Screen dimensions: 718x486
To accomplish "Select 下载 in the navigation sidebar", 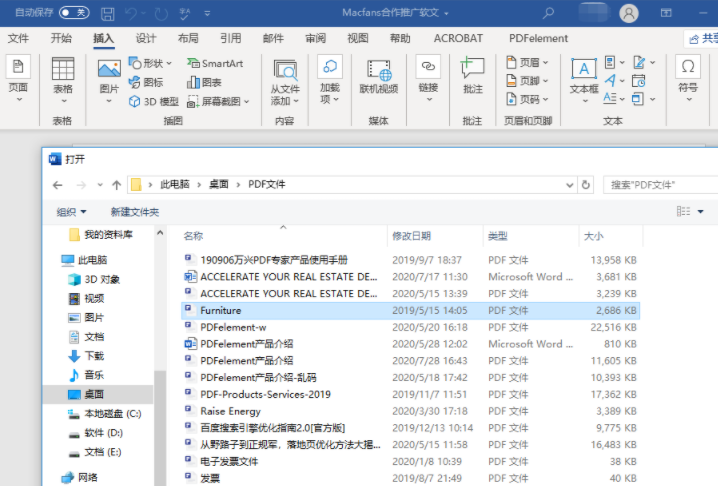I will pyautogui.click(x=86, y=355).
